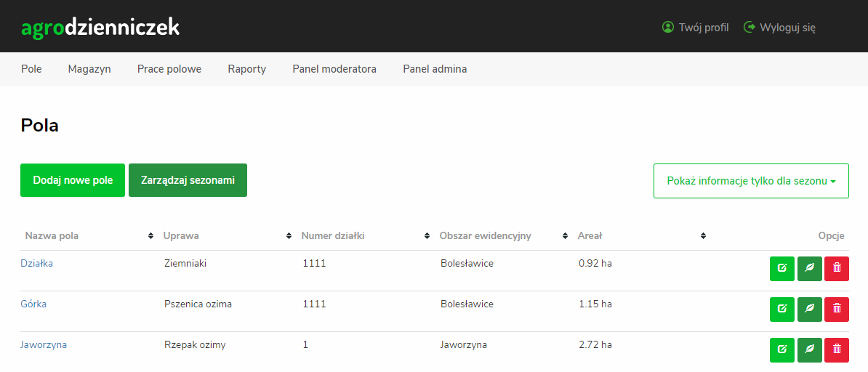Sort table by Nazwa pola column arrows
This screenshot has height=372, width=868.
(x=150, y=236)
